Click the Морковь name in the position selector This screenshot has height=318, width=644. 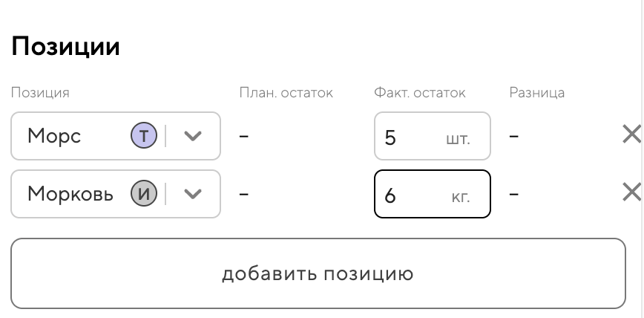click(x=70, y=194)
